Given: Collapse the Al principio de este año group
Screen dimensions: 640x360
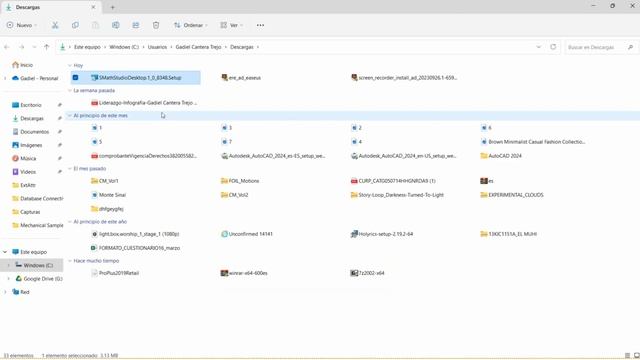Looking at the screenshot, I should [70, 222].
